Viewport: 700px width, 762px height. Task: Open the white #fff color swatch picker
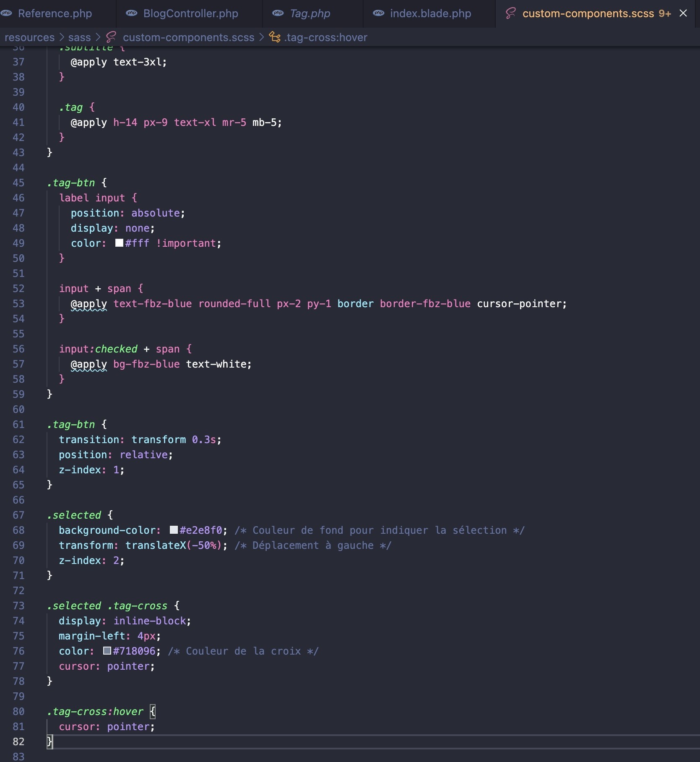tap(119, 243)
